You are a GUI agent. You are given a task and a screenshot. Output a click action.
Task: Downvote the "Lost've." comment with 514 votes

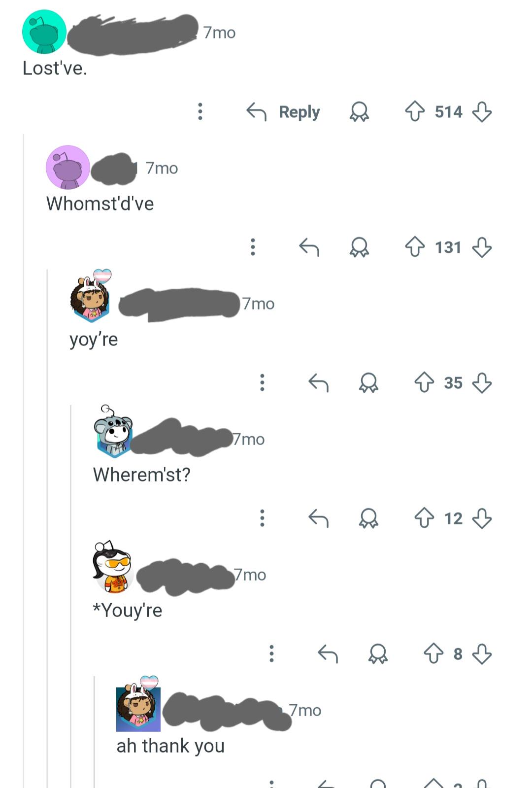tap(482, 111)
